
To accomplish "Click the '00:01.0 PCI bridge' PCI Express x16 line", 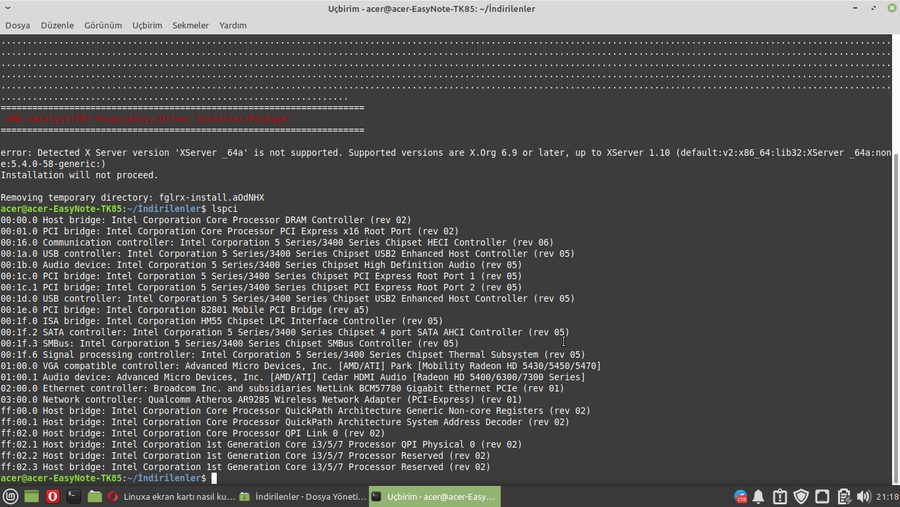I will tap(230, 231).
